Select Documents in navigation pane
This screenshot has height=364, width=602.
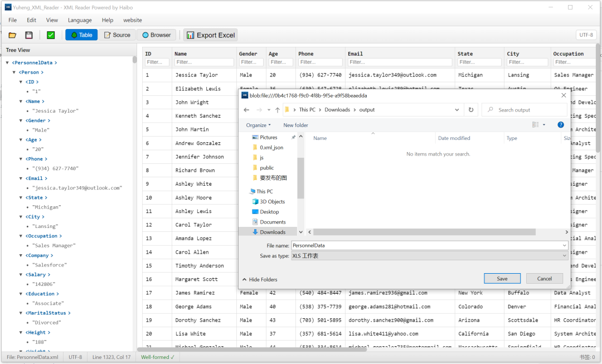(273, 222)
